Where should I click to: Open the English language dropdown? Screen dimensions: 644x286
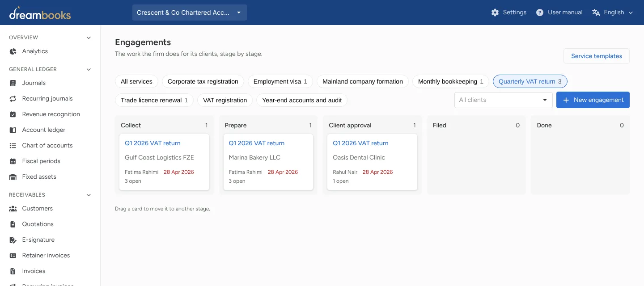(613, 13)
